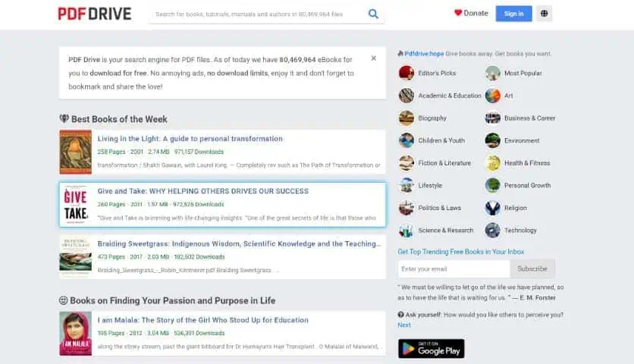Image resolution: width=634 pixels, height=364 pixels.
Task: Open the Art text link
Action: [x=509, y=96]
